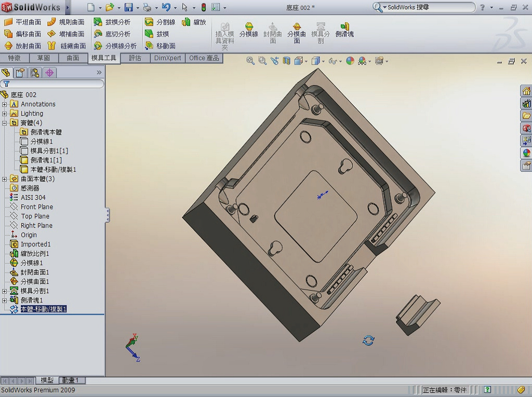Switch to the 草圖 sketch tab
Image resolution: width=532 pixels, height=397 pixels.
[44, 58]
